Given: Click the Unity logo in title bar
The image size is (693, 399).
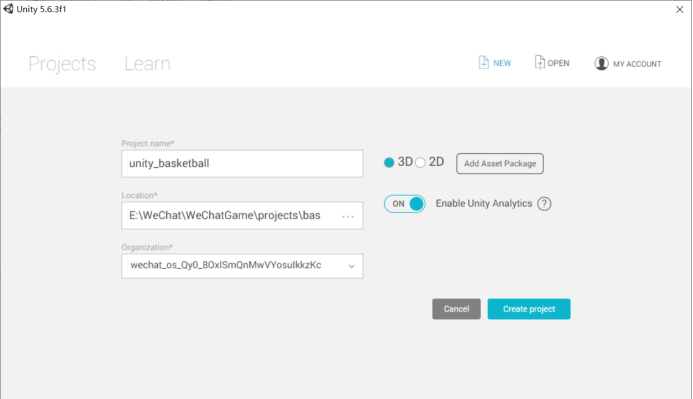Looking at the screenshot, I should coord(8,8).
